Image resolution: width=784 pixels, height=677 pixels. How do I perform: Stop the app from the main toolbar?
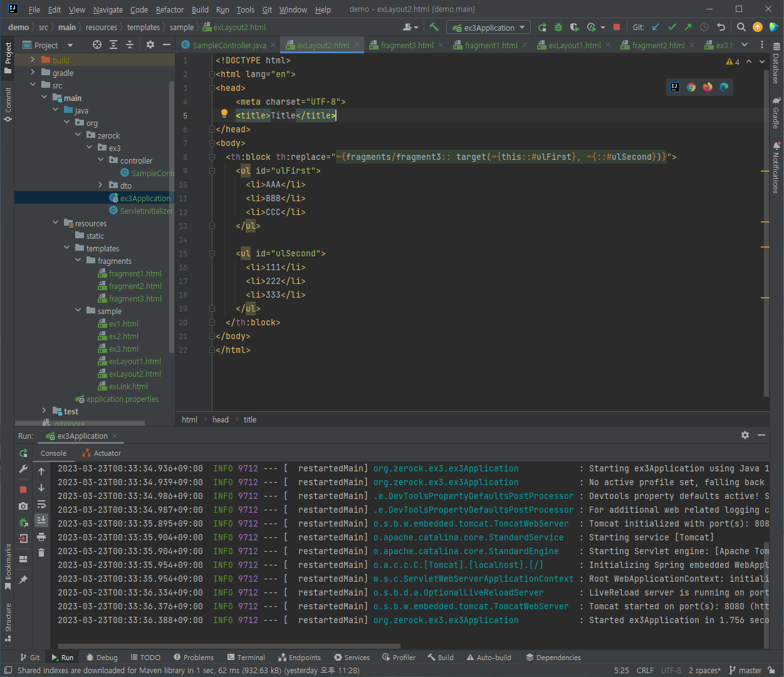pyautogui.click(x=617, y=27)
